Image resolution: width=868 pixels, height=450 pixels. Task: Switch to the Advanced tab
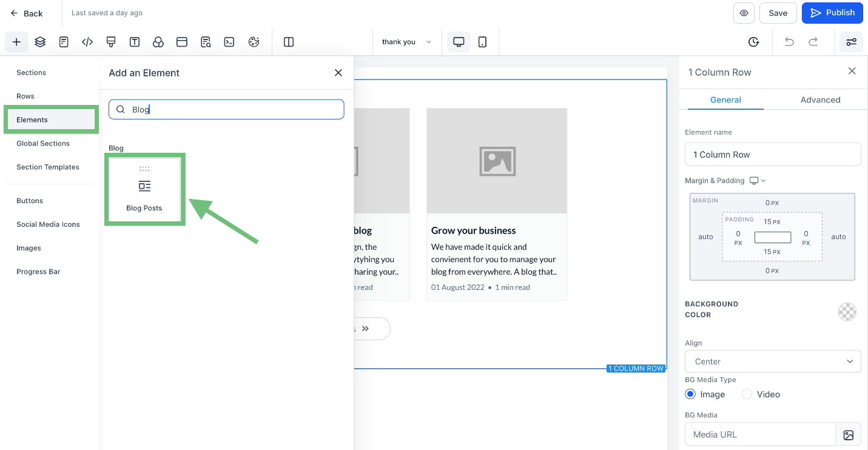coord(820,100)
